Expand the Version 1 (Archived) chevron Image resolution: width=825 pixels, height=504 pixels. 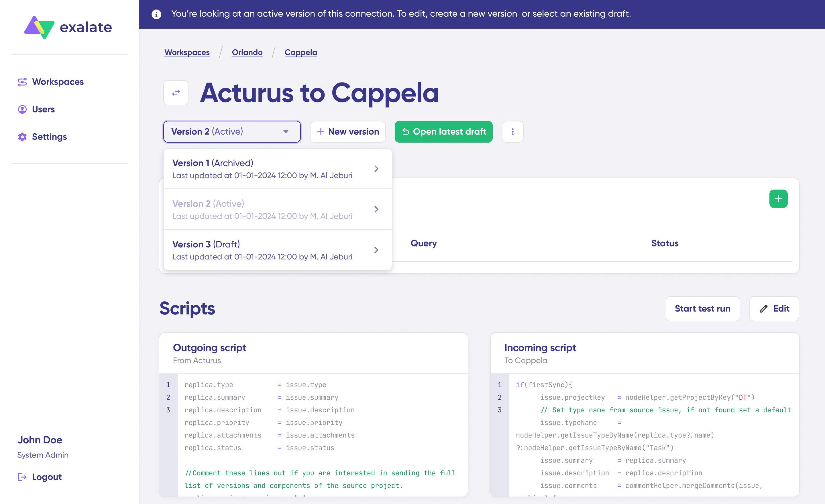click(x=376, y=169)
